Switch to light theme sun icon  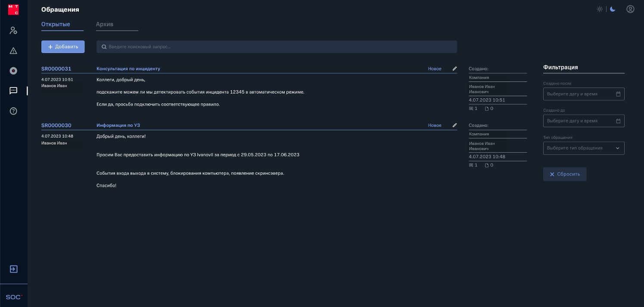pyautogui.click(x=600, y=9)
